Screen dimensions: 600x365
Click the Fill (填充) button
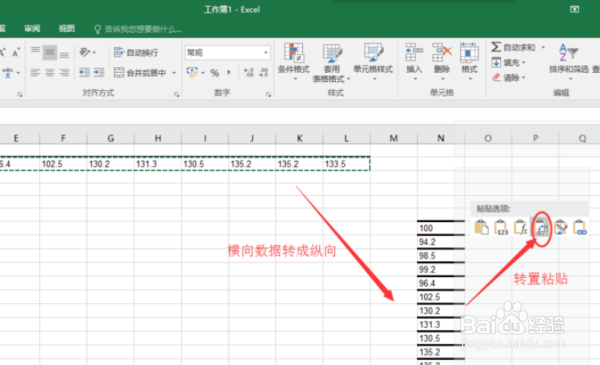click(506, 62)
